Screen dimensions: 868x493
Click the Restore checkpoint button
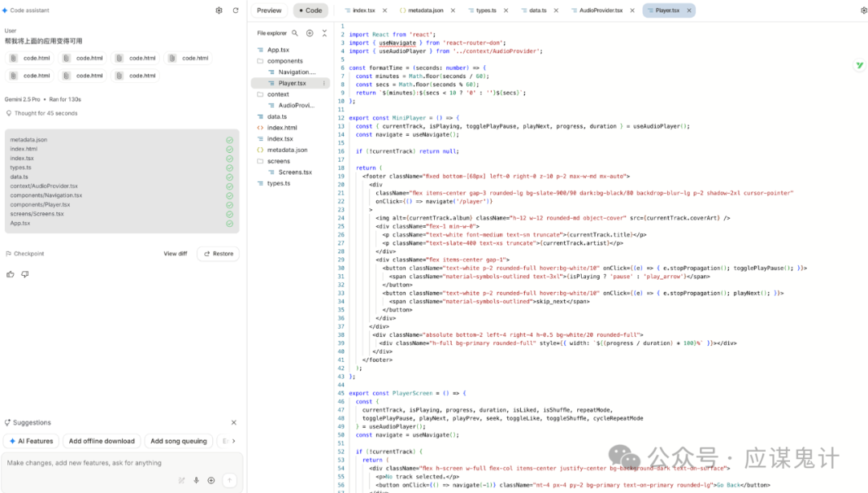pyautogui.click(x=218, y=253)
